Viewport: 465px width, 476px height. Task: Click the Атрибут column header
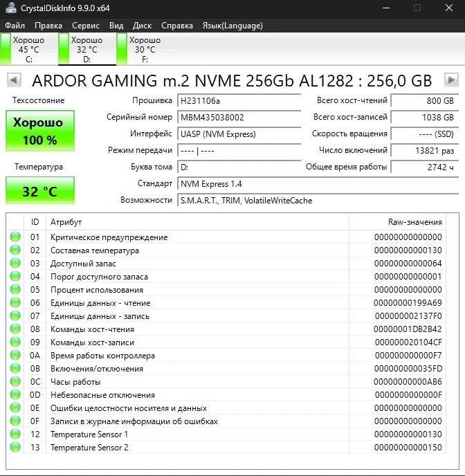coord(197,222)
